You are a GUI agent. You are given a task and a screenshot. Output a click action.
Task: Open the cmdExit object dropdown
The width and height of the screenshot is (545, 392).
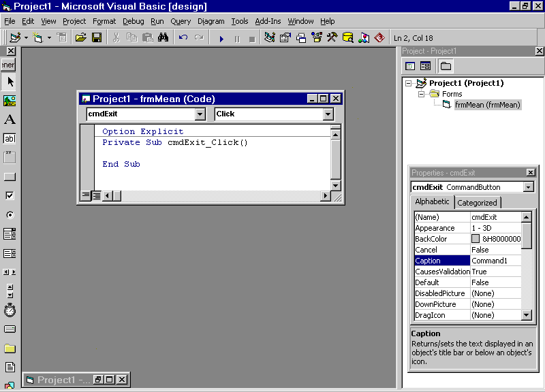[200, 114]
